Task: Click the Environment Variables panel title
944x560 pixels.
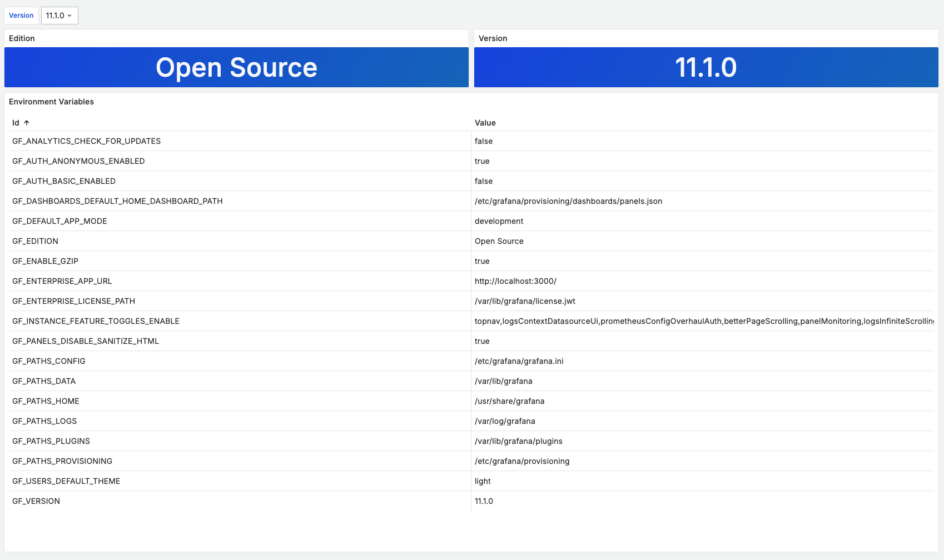Action: click(x=51, y=102)
